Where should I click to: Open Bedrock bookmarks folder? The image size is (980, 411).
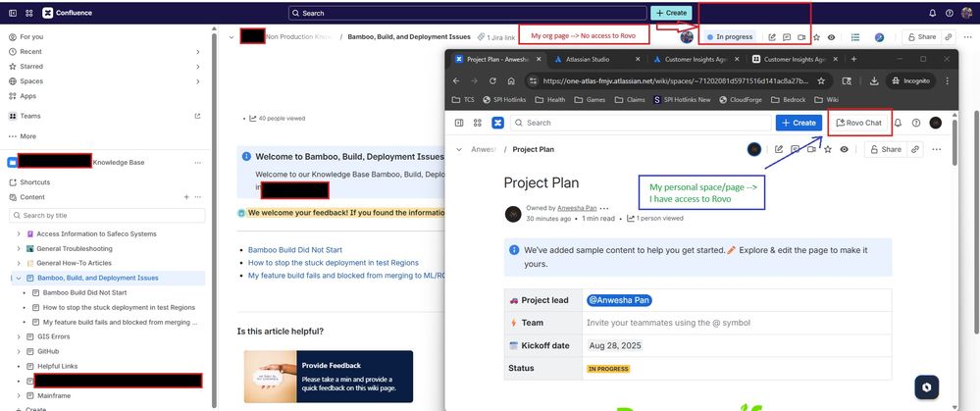point(788,100)
